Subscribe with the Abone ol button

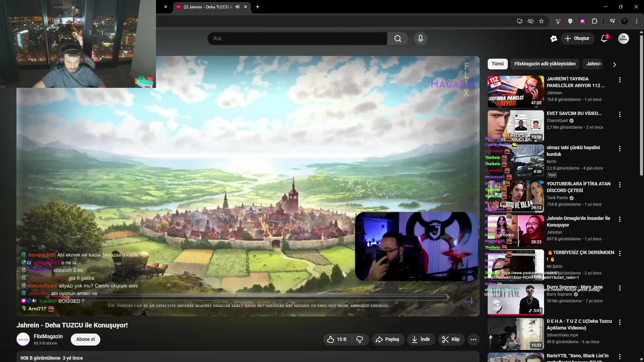tap(86, 339)
